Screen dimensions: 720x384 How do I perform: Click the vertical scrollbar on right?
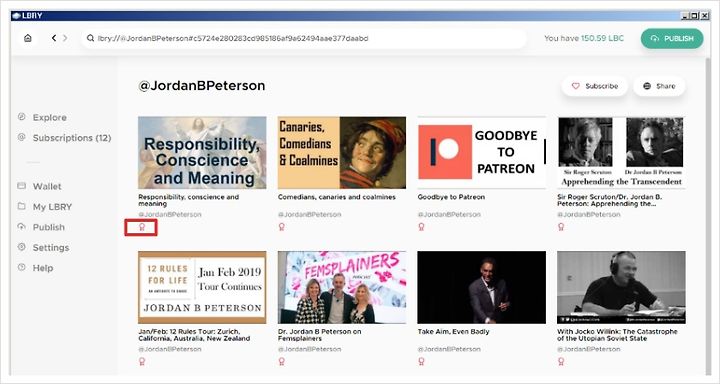coord(708,216)
